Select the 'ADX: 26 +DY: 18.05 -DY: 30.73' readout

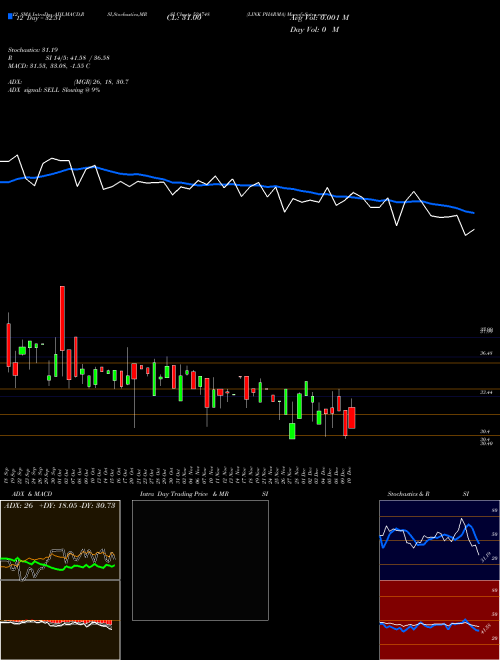pos(59,506)
